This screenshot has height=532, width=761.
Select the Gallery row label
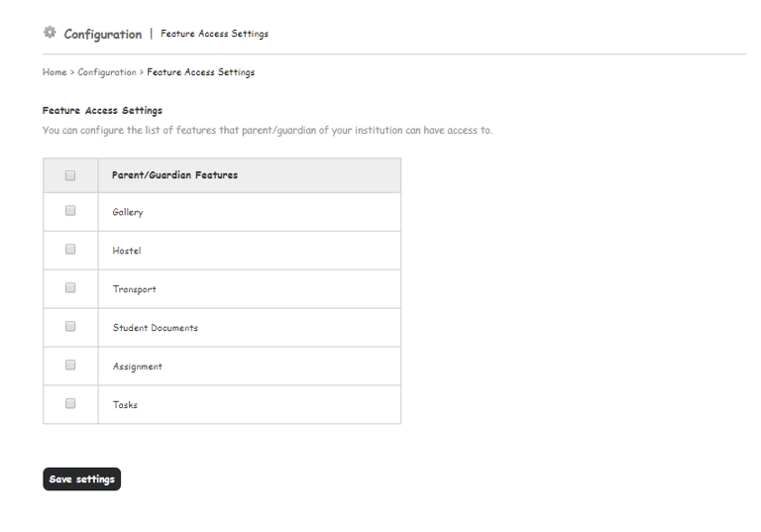point(128,212)
